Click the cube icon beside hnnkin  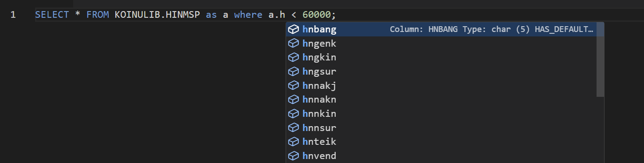293,114
